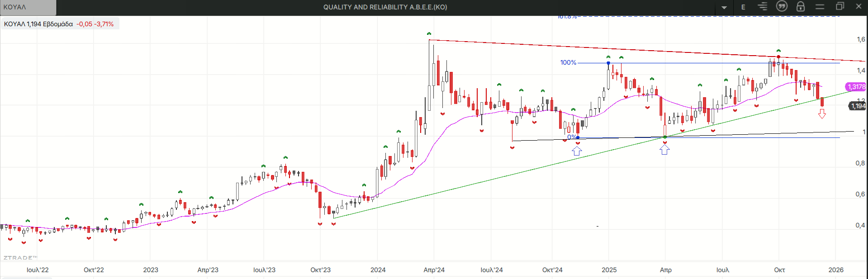This screenshot has height=279, width=868.
Task: Select the 0% Fibonacci level label
Action: coord(572,137)
